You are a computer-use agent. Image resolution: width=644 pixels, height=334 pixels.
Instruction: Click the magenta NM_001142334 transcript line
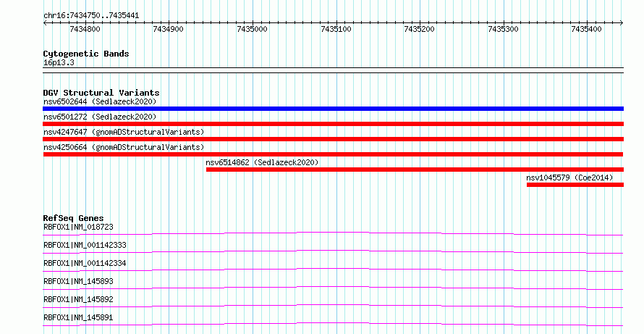click(333, 270)
